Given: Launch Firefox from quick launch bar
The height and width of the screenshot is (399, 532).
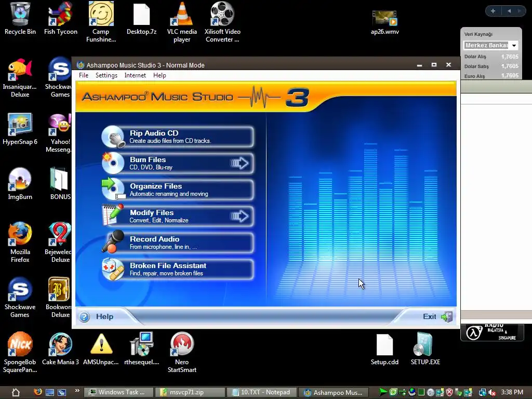Looking at the screenshot, I should click(38, 392).
